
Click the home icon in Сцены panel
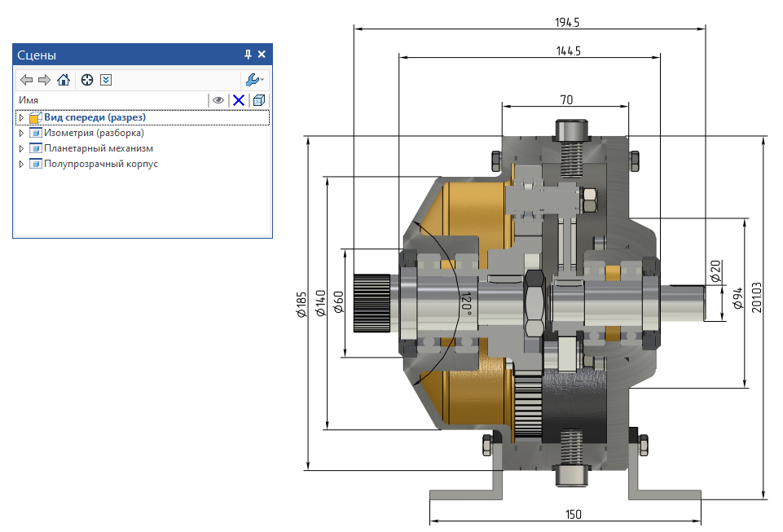64,80
